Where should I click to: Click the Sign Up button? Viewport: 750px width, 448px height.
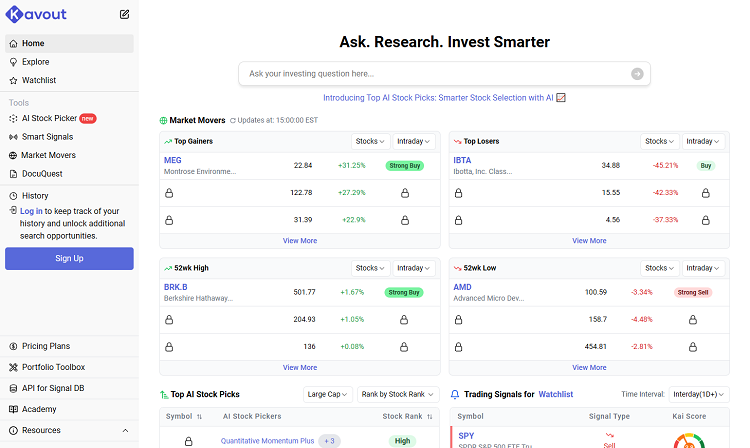pos(69,259)
